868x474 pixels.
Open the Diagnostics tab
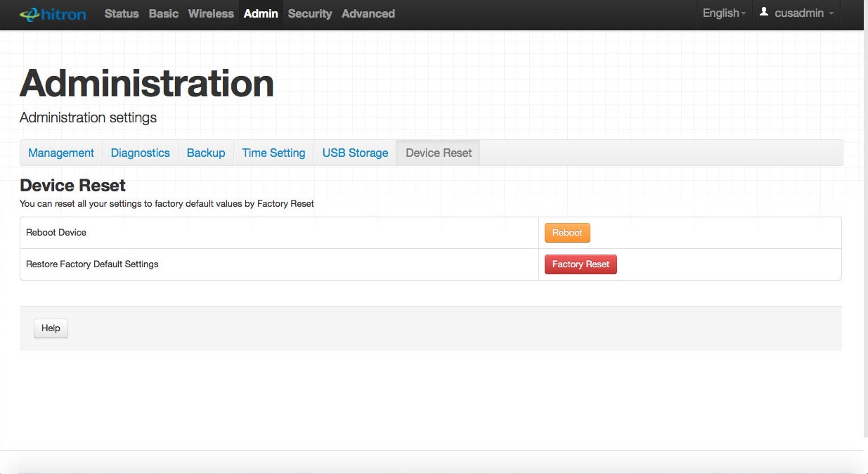141,153
